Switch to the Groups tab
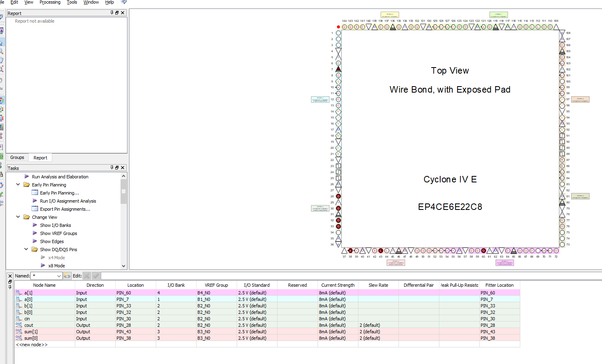The height and width of the screenshot is (364, 602). 17,158
